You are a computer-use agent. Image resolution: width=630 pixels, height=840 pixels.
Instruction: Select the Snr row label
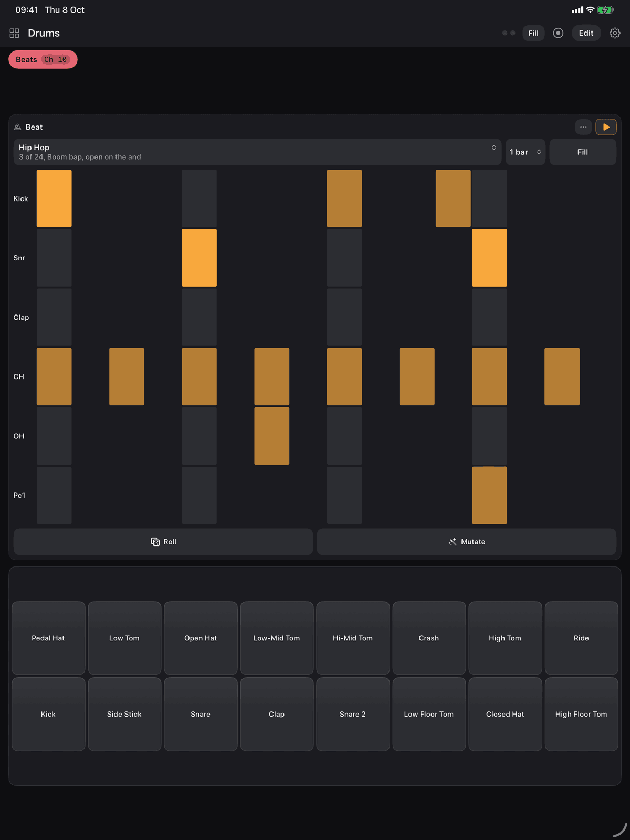(x=19, y=258)
